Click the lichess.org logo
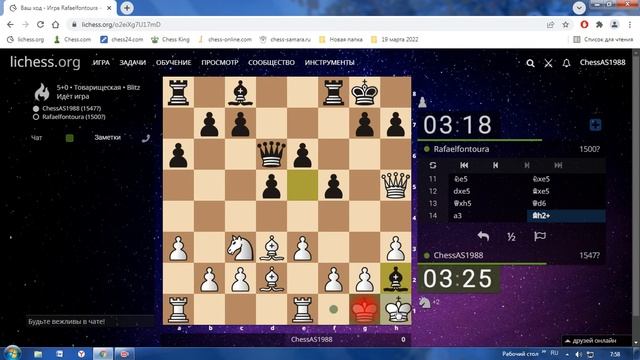The image size is (640, 360). coord(45,62)
